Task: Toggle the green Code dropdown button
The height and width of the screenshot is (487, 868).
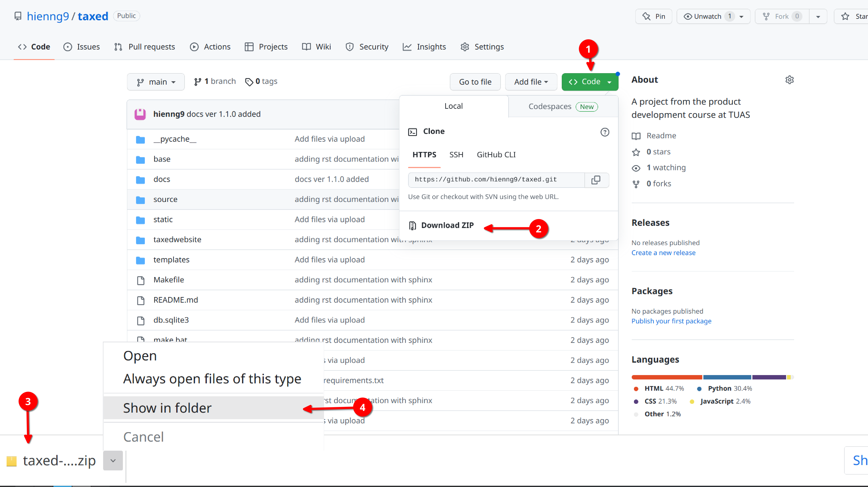Action: coord(590,82)
